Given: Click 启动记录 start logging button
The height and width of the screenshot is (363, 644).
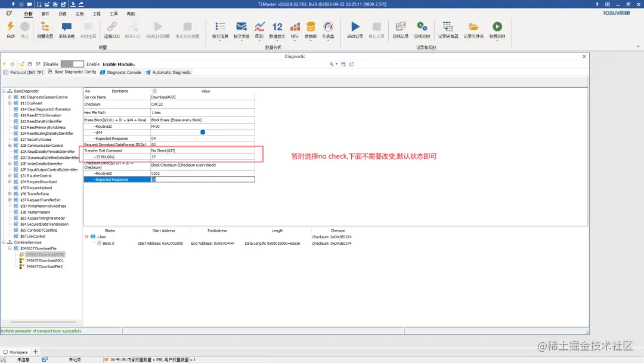Looking at the screenshot, I should tap(355, 30).
